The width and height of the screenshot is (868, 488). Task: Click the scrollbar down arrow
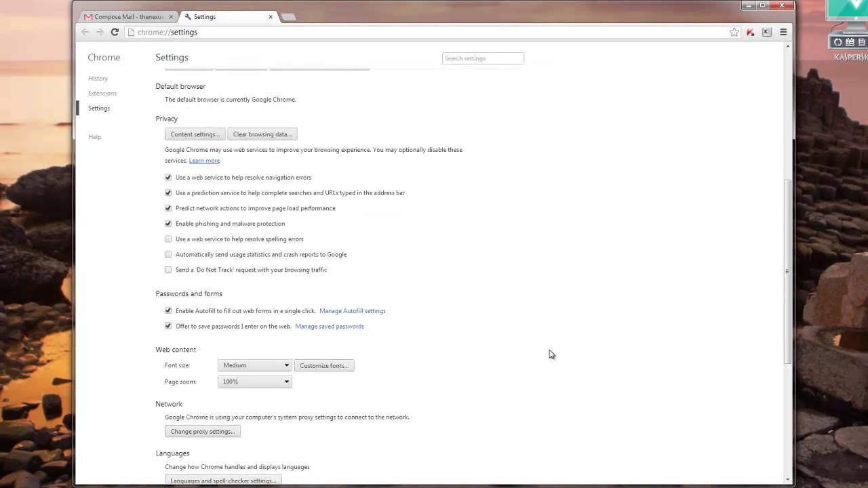tap(787, 480)
